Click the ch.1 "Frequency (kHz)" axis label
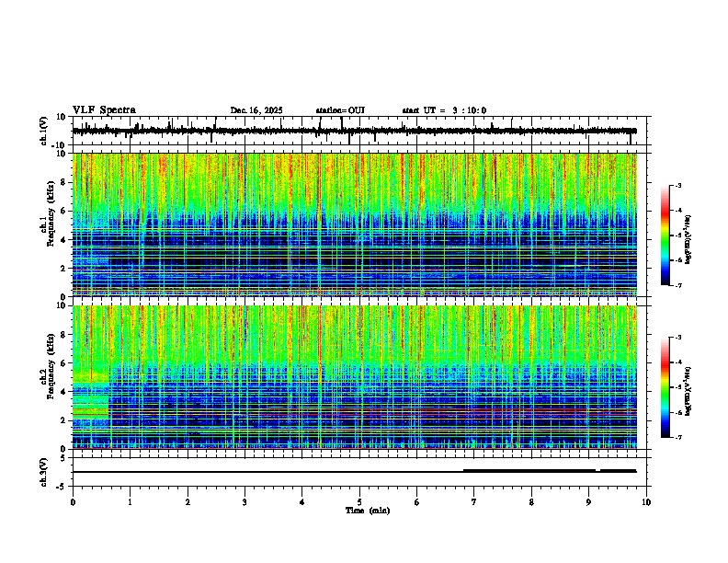The height and width of the screenshot is (563, 728). [51, 214]
